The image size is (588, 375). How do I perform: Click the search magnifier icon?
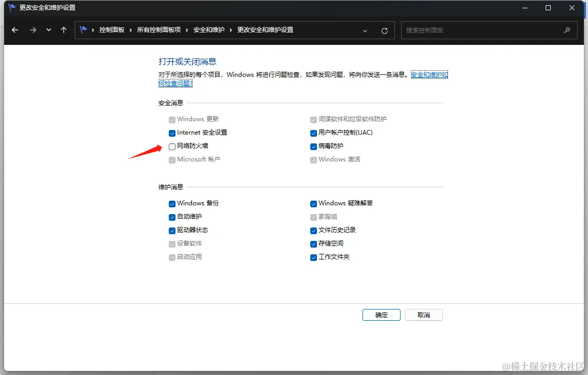567,30
